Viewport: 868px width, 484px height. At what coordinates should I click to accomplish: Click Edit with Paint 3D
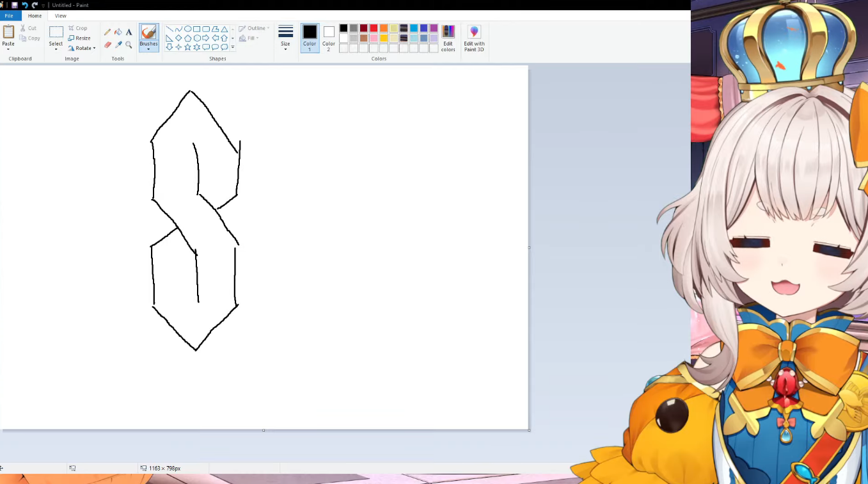pyautogui.click(x=474, y=38)
